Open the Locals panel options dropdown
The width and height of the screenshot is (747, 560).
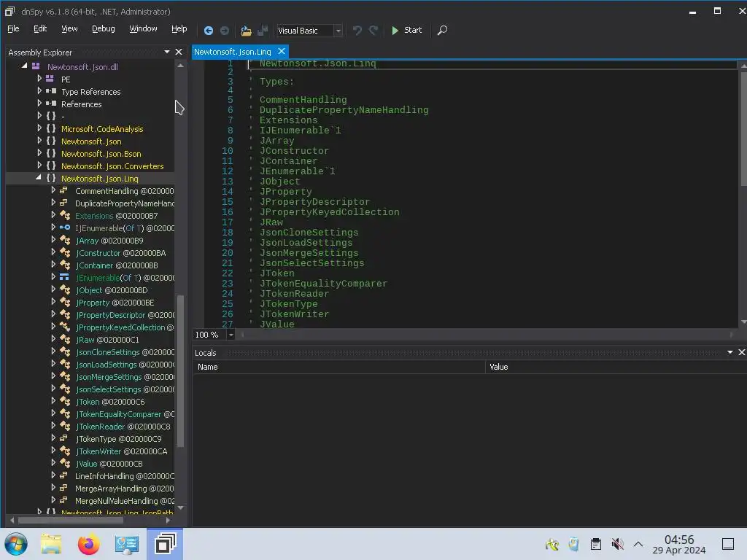tap(729, 352)
